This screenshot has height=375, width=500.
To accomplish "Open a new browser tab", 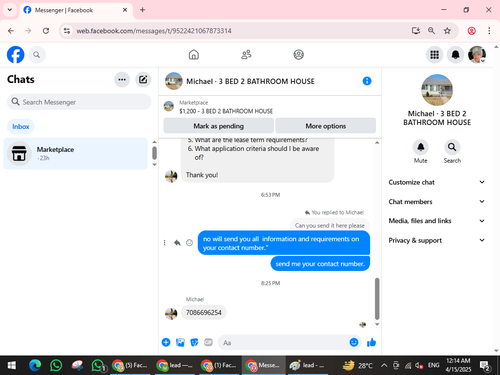I will click(142, 10).
